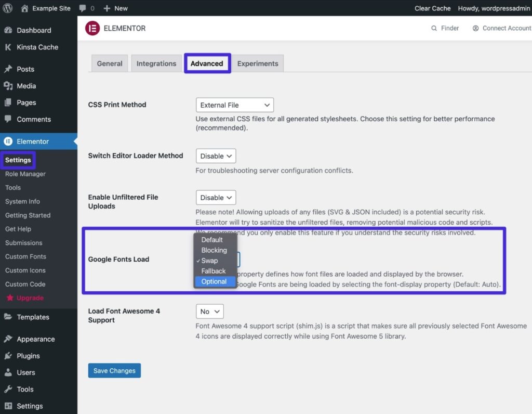Click the Connect Account user icon
The height and width of the screenshot is (414, 532).
(475, 28)
